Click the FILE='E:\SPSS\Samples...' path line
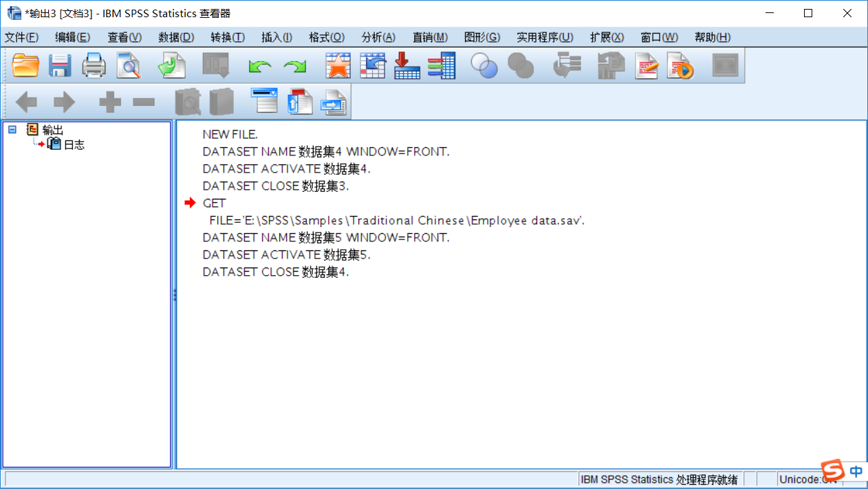Screen dimensions: 868x489 tap(398, 220)
